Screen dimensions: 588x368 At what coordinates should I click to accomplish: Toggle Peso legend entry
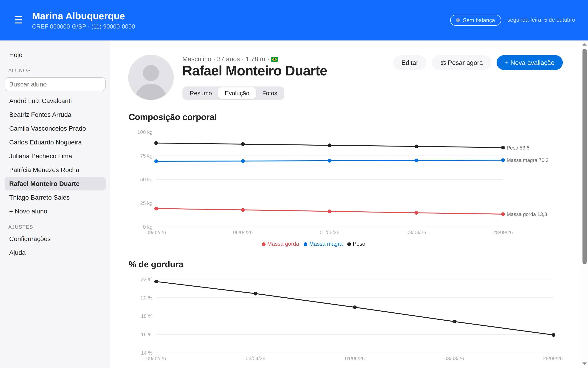tap(356, 244)
